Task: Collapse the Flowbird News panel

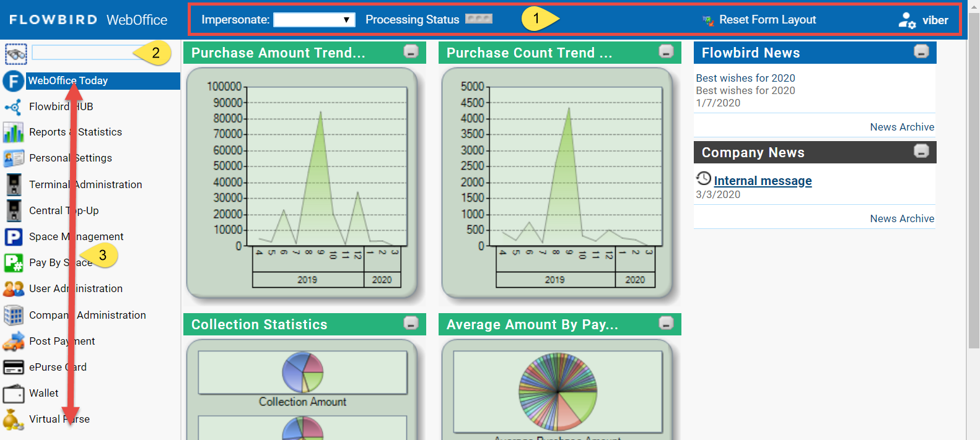Action: tap(922, 51)
